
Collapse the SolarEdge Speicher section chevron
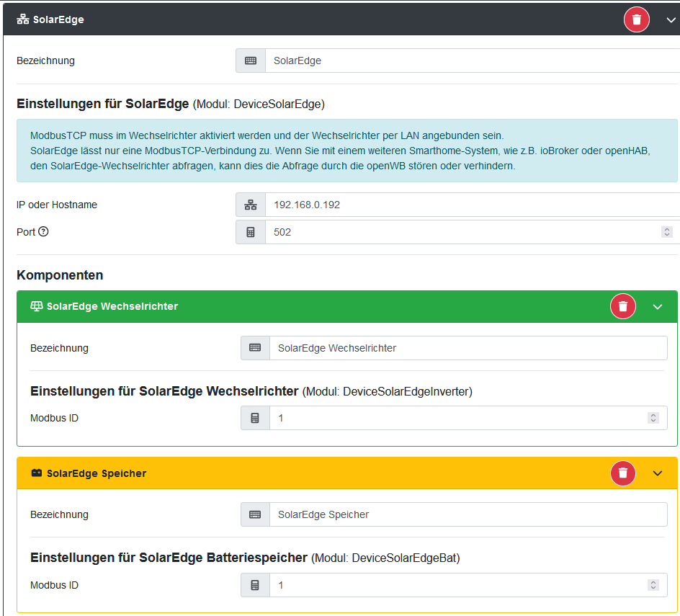658,473
